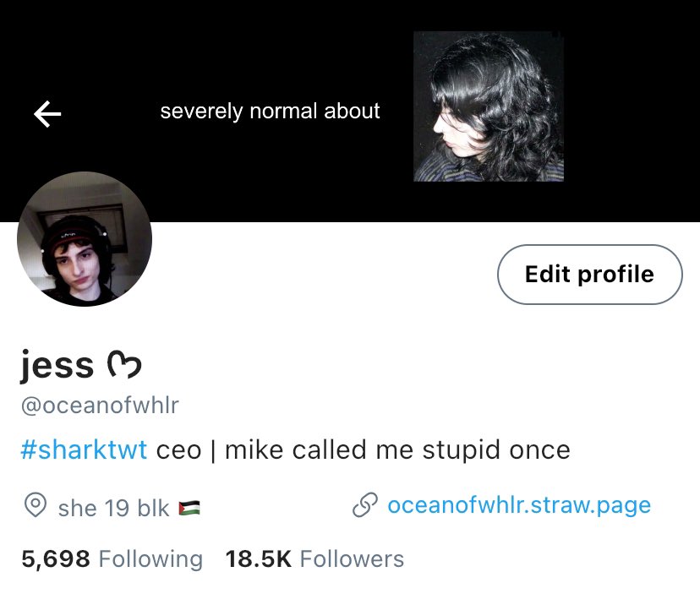Tap "mike called me stupid once" bio text
The height and width of the screenshot is (610, 700).
tap(398, 449)
